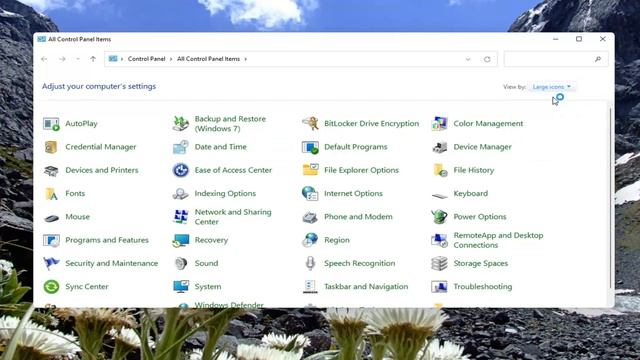Open the Default Programs icon

(x=310, y=147)
